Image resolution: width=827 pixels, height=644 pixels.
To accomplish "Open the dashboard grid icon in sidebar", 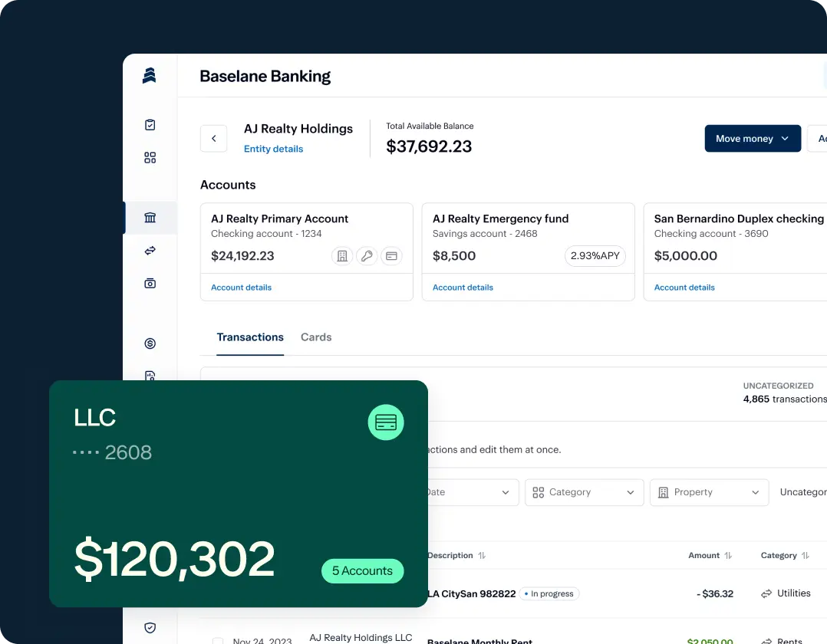I will tap(150, 158).
